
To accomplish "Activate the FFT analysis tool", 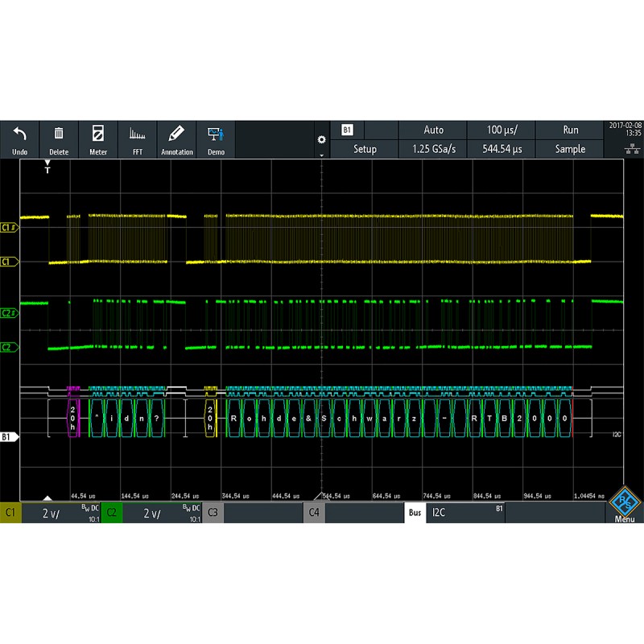I will (136, 138).
